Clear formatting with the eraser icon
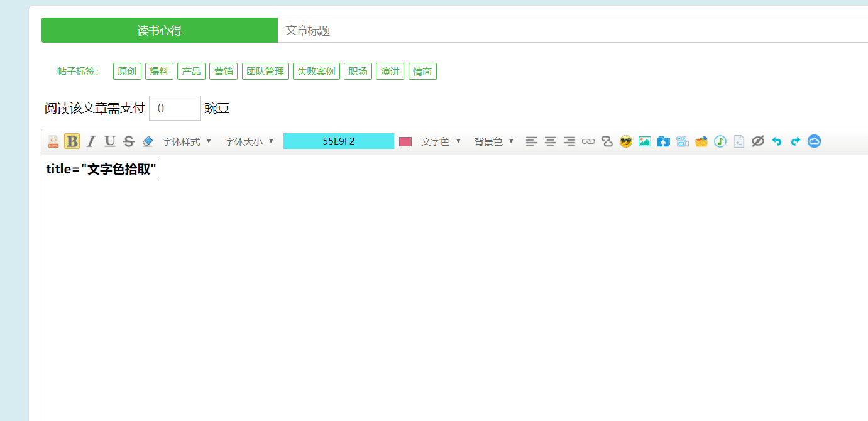 pos(148,141)
